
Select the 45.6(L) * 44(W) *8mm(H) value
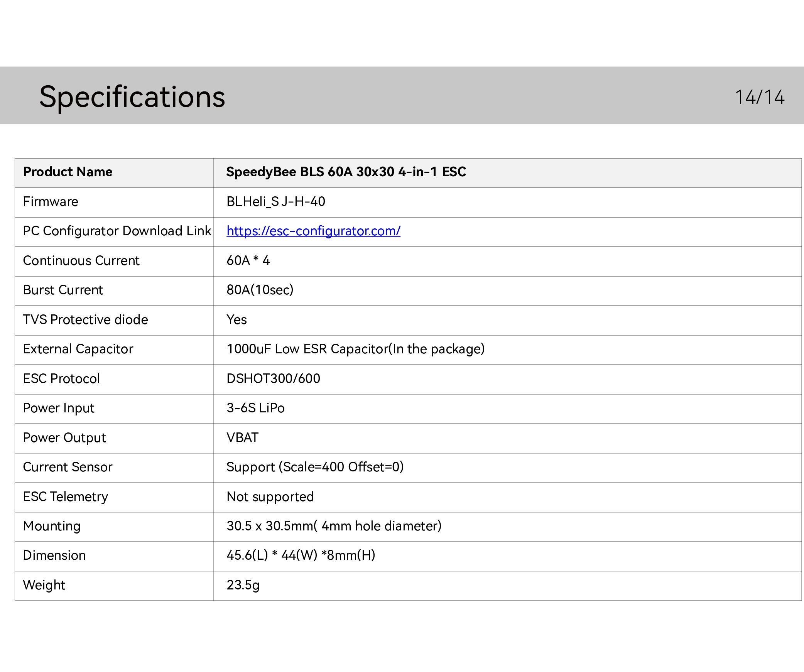(x=301, y=556)
